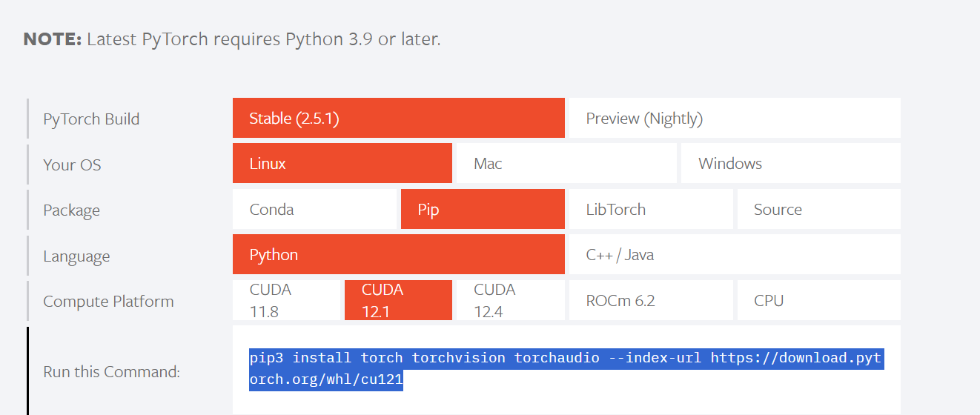Click the Run this Command label
The height and width of the screenshot is (415, 980).
111,372
